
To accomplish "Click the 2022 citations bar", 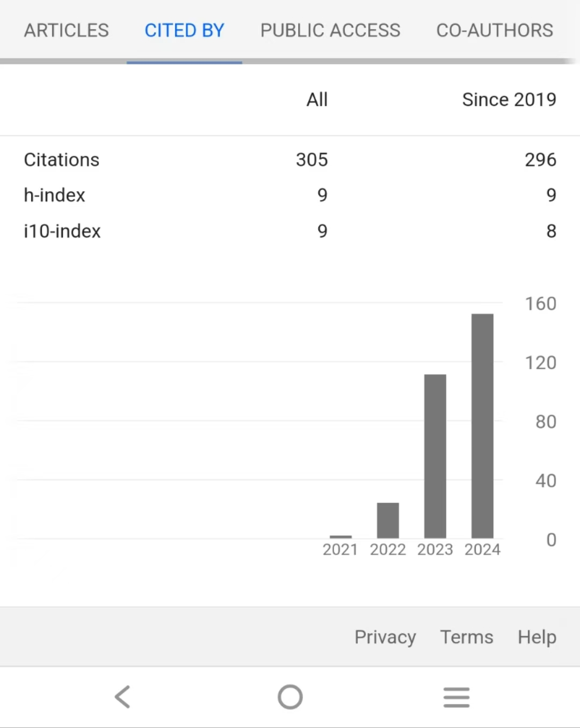I will click(x=388, y=520).
